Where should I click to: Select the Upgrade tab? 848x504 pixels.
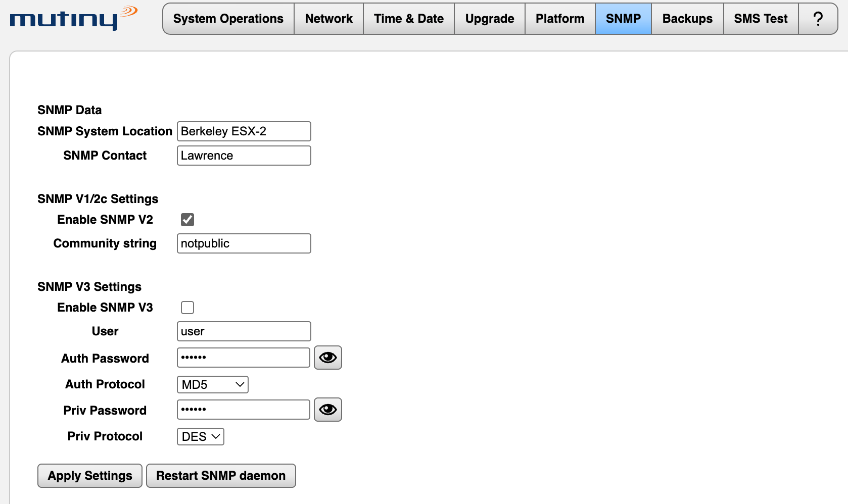click(x=490, y=19)
